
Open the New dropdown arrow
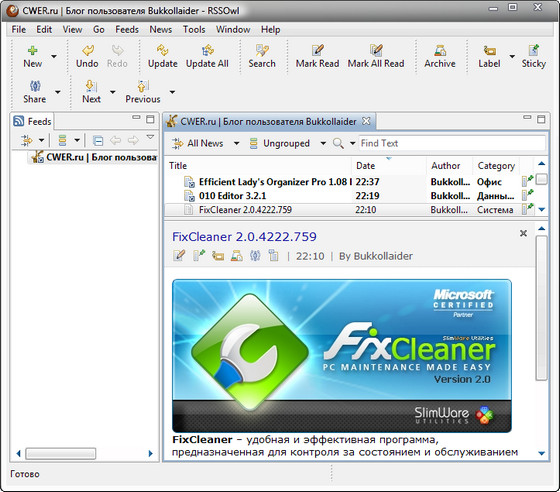[x=54, y=56]
